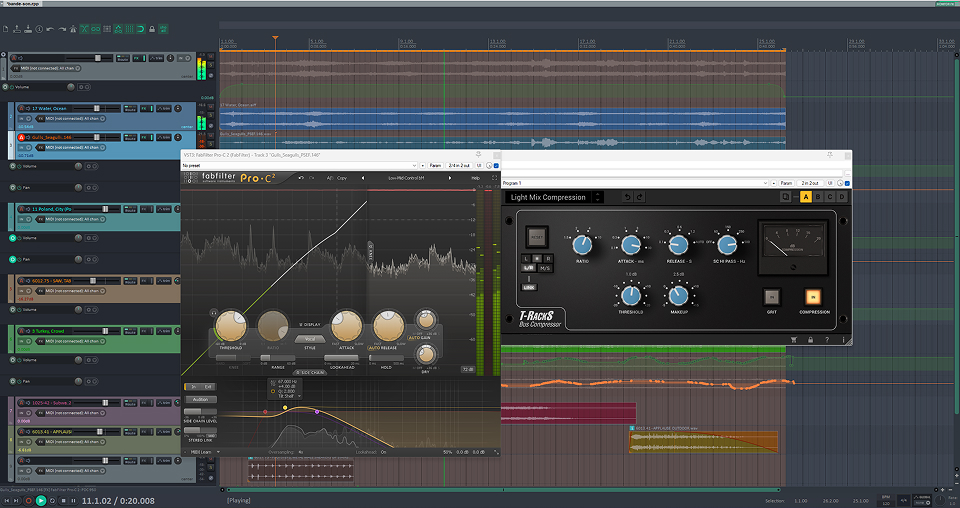Undo in FabFilter Pro-C 2 header
Screen dimensions: 960x508
[301, 178]
